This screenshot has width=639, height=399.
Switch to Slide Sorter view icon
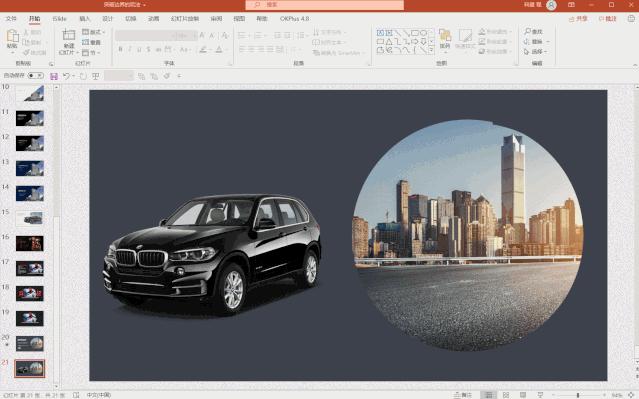click(506, 395)
